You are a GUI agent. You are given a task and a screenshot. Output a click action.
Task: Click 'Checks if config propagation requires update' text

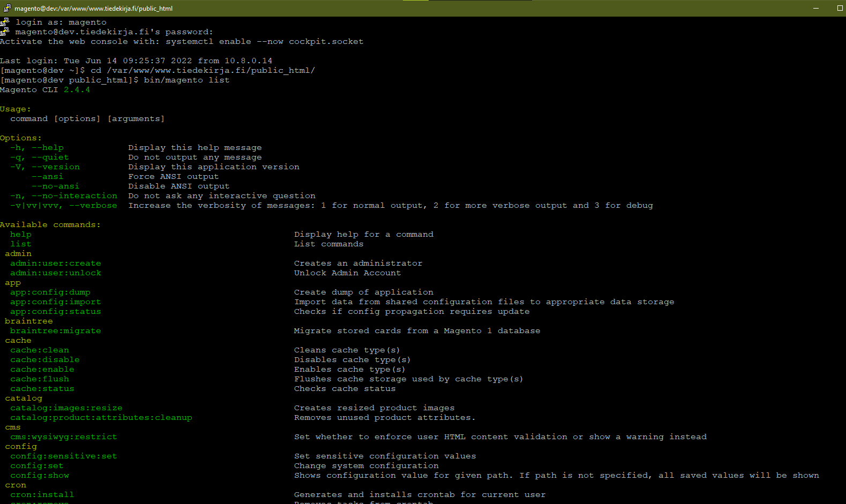[411, 312]
